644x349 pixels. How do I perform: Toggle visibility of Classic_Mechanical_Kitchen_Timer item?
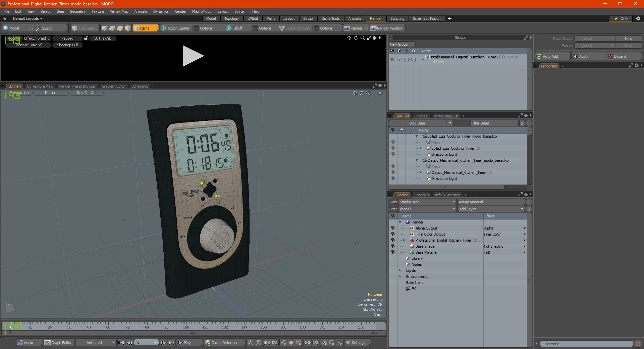click(393, 172)
